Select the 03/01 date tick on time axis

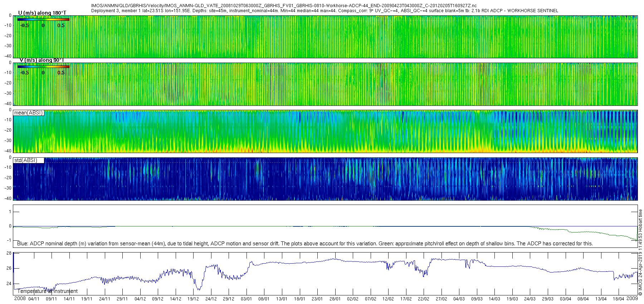(x=246, y=299)
